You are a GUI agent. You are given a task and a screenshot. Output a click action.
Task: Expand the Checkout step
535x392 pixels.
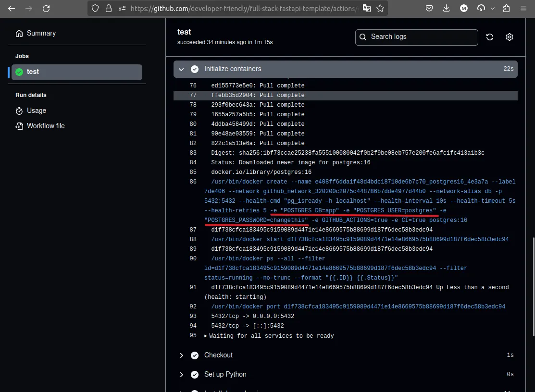[x=181, y=355]
